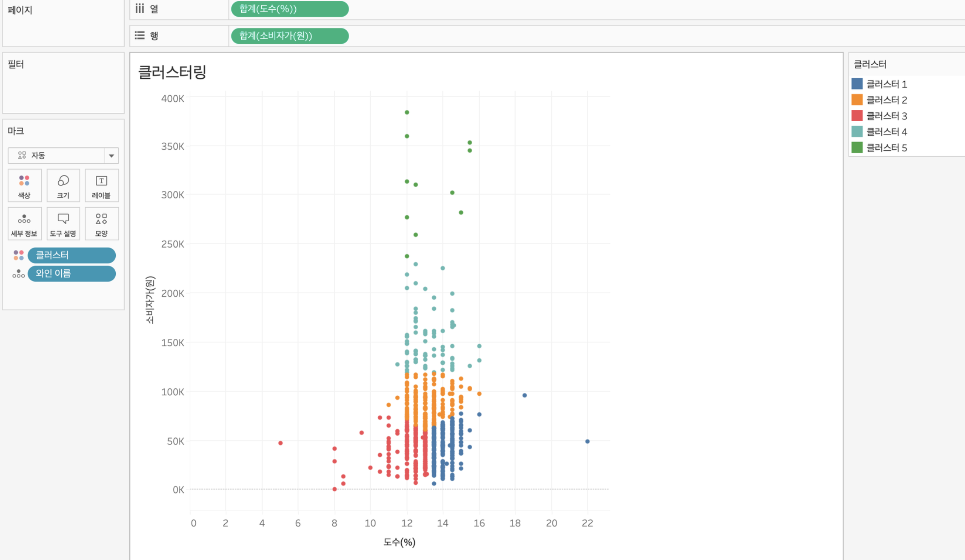Expand the 자동 mark type dropdown

[111, 156]
